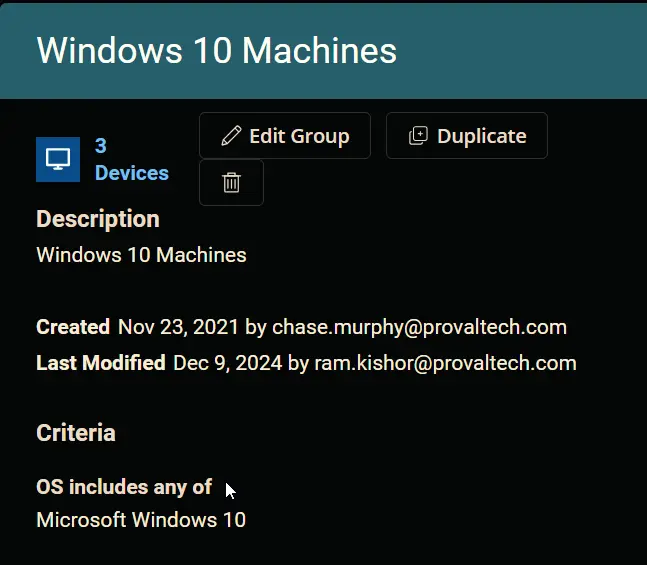The image size is (647, 565).
Task: Click the Last Modified Dec 9, 2024 line
Action: pos(306,363)
